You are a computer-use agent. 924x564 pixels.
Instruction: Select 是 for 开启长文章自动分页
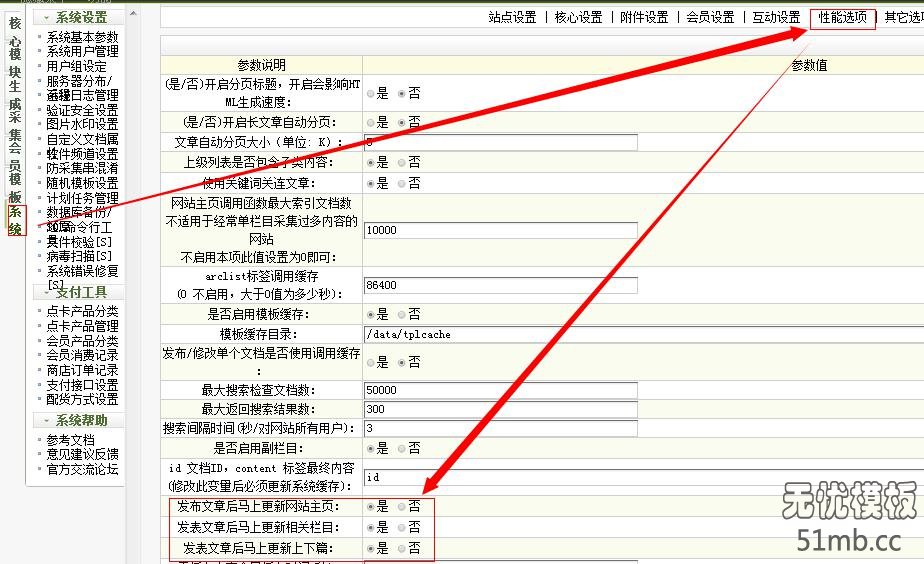(x=371, y=123)
